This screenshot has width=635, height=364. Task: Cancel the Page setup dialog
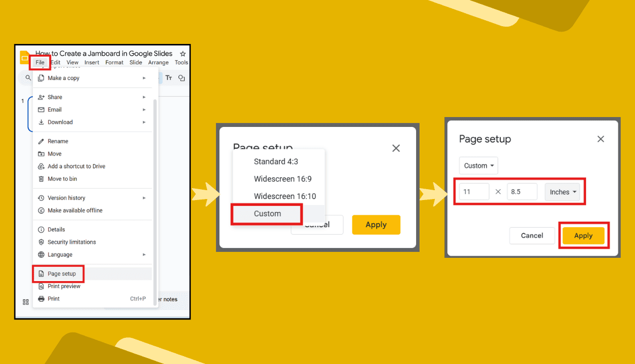click(532, 236)
